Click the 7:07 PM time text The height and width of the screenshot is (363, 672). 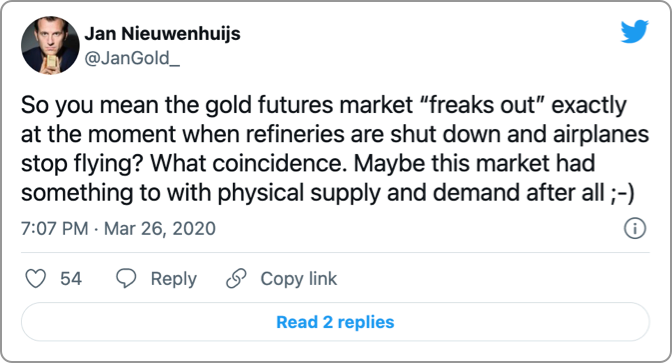coord(55,228)
